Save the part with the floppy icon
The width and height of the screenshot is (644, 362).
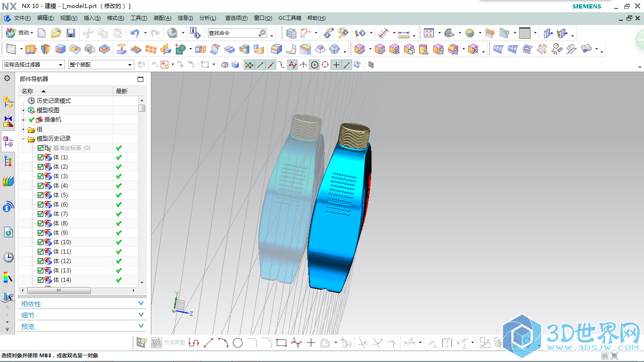(71, 33)
